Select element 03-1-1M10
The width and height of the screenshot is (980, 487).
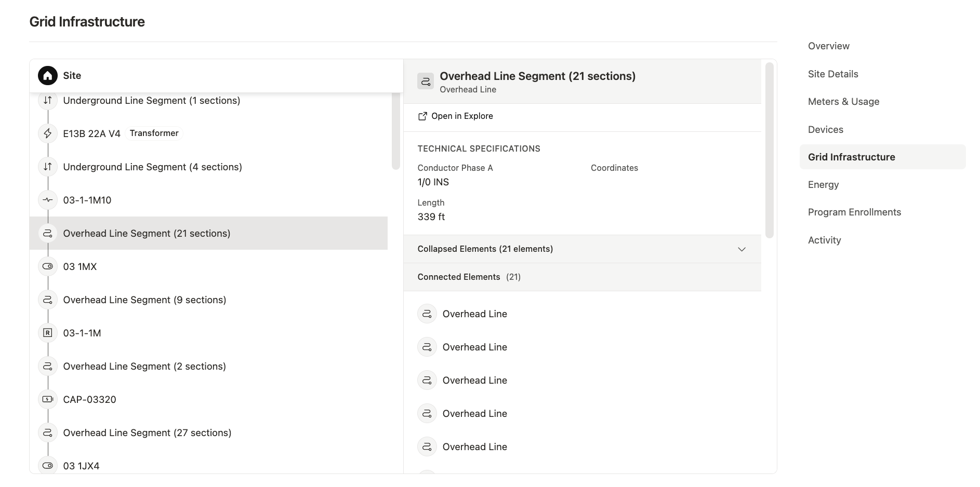[208, 200]
